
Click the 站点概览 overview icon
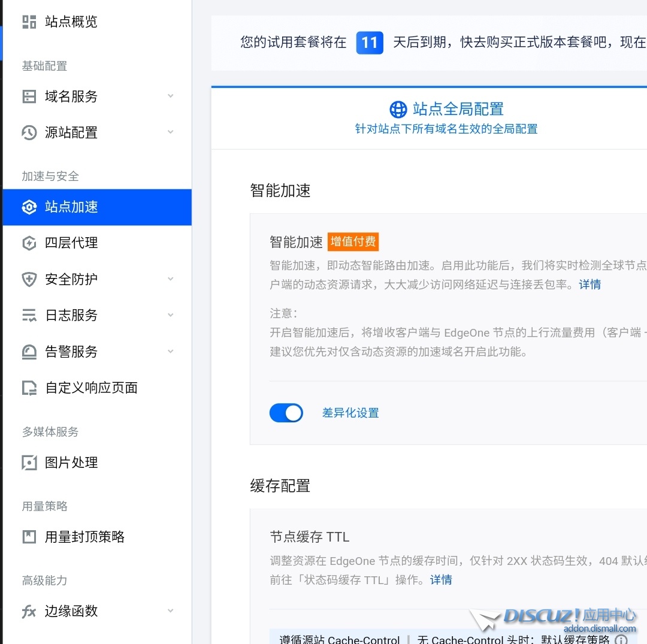[29, 22]
